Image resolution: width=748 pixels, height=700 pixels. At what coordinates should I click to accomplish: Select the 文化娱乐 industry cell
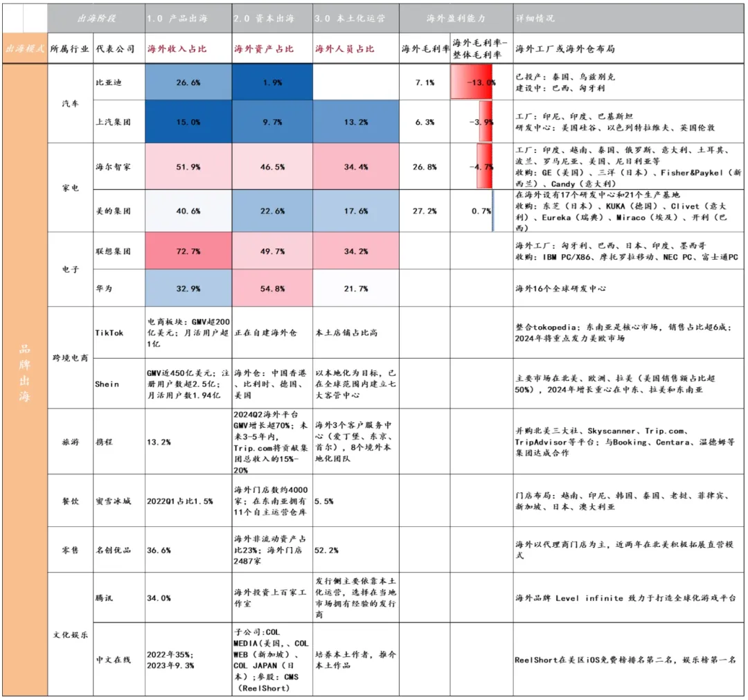(x=70, y=634)
